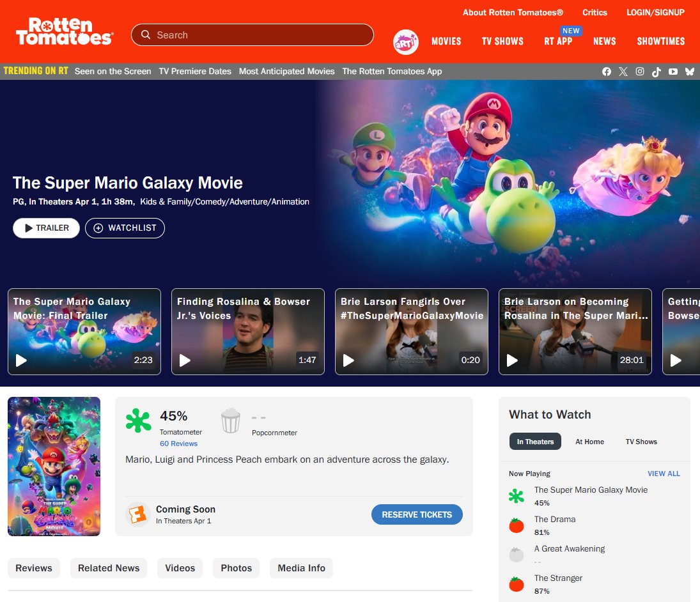Open the partially visible fifth video card
Image resolution: width=700 pixels, height=602 pixels.
[x=681, y=332]
